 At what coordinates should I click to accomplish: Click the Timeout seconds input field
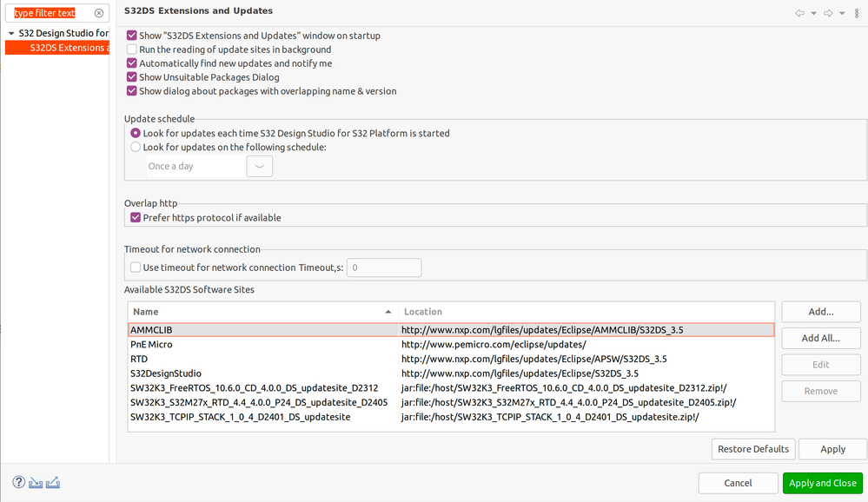[384, 268]
